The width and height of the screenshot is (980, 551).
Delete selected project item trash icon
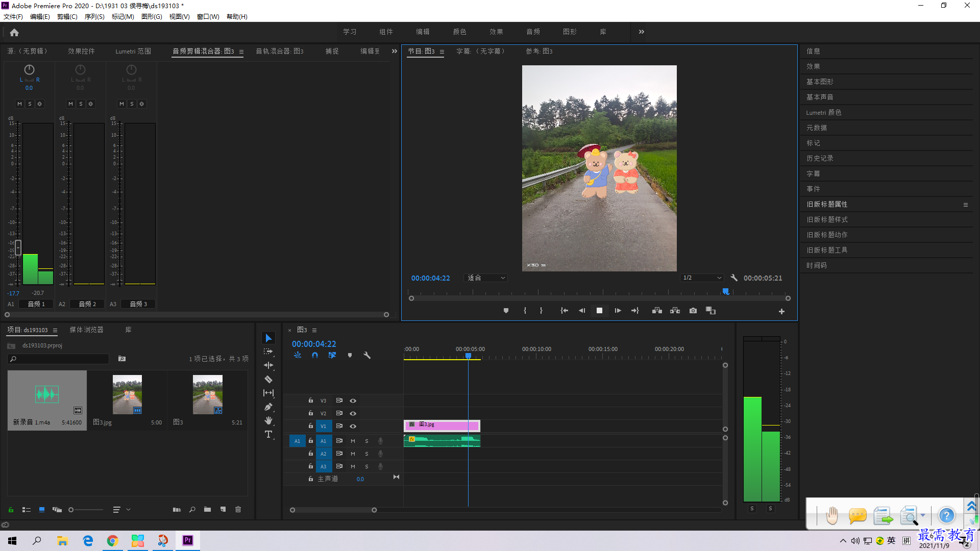click(238, 510)
